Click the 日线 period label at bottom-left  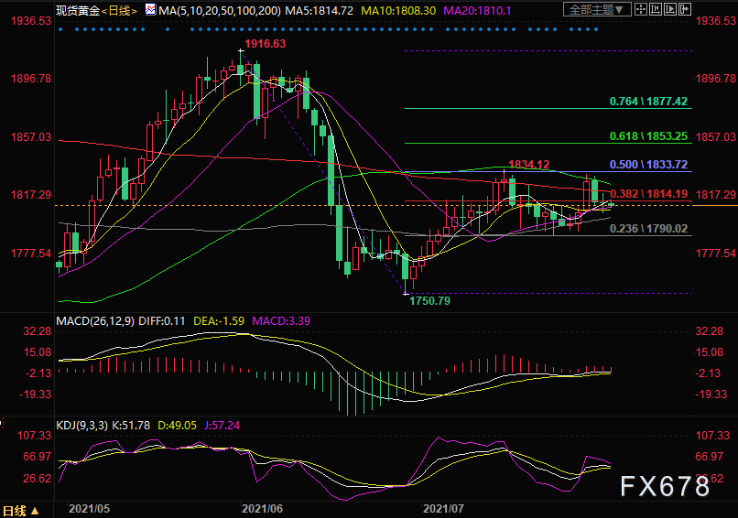click(14, 511)
